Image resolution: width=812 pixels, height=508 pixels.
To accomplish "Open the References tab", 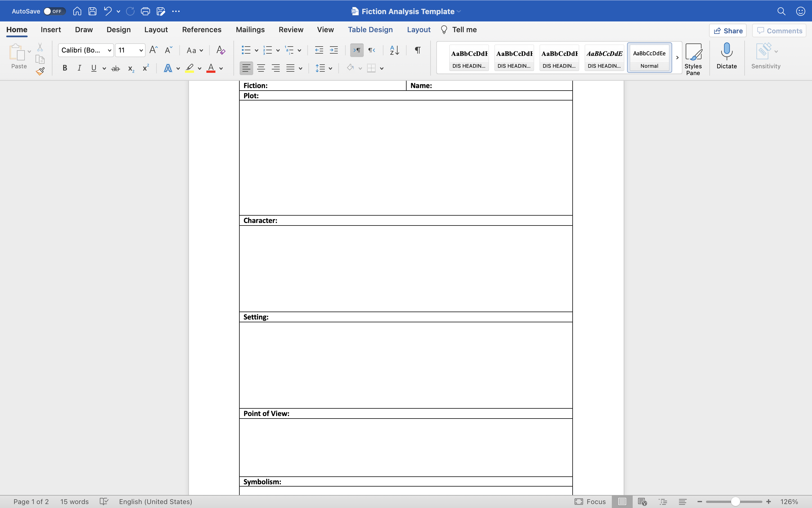I will 202,30.
